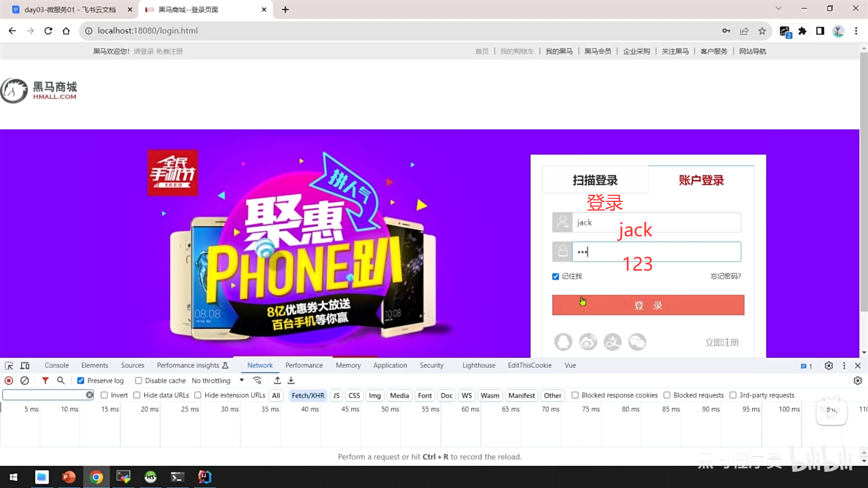Open the No throttling dropdown
The image size is (868, 488).
pos(217,380)
